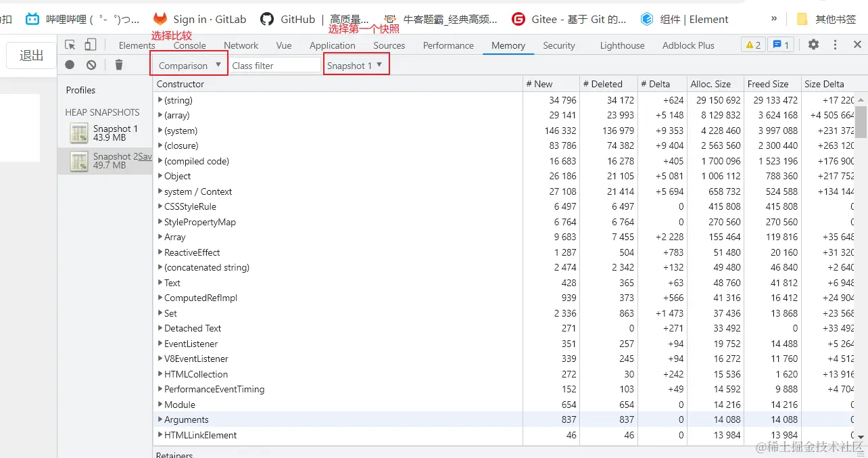Switch to the Application tab
This screenshot has width=868, height=458.
[x=333, y=45]
